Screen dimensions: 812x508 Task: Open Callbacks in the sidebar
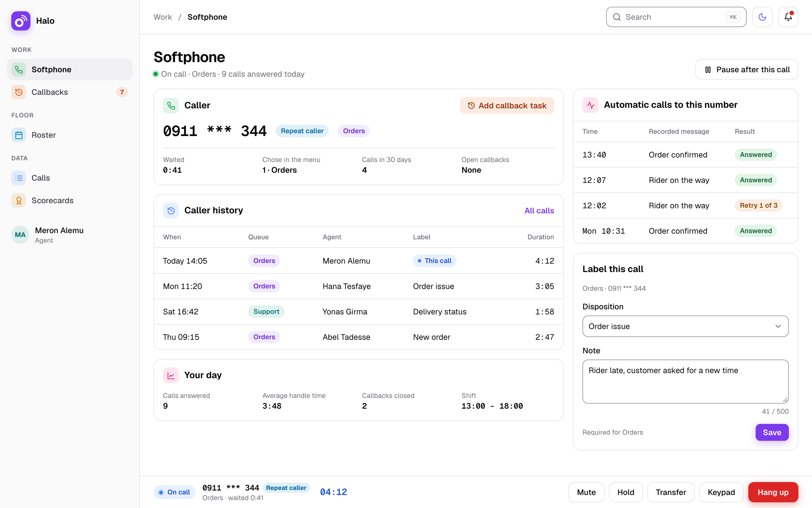click(x=69, y=92)
